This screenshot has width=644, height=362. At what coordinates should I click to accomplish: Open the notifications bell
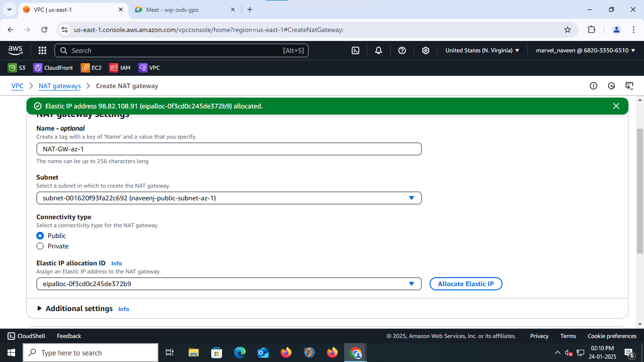tap(379, 50)
